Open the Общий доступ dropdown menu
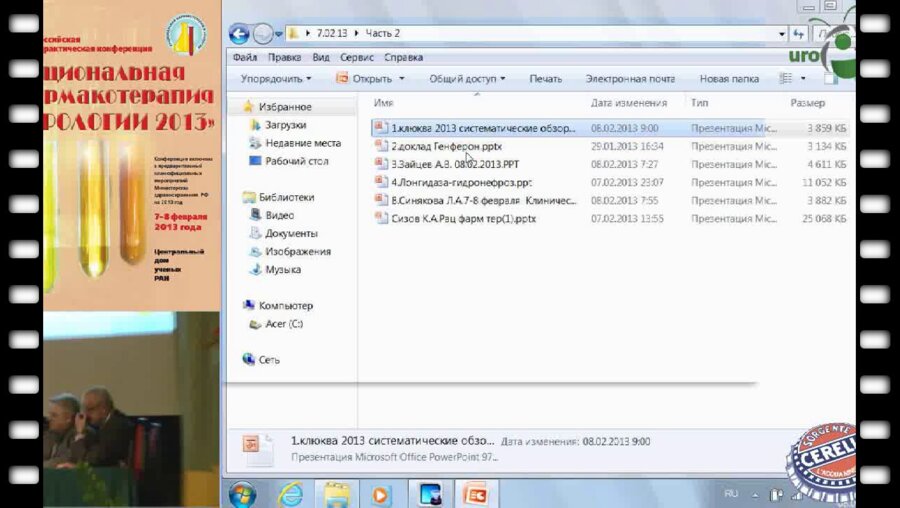Screen dimensions: 900x508 coord(467,78)
